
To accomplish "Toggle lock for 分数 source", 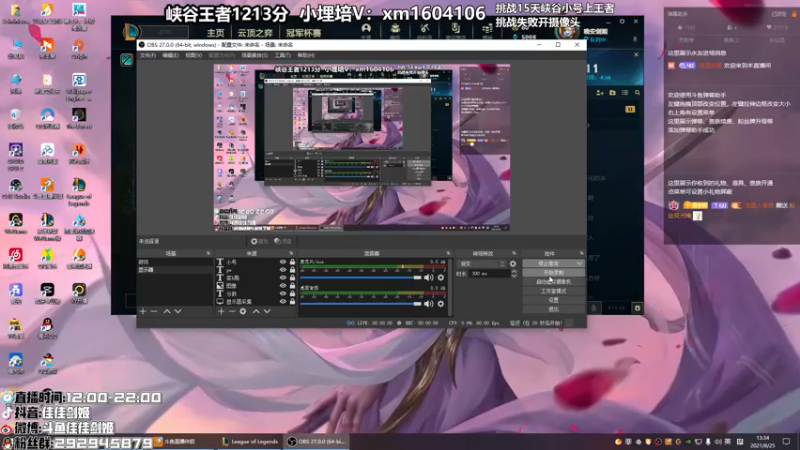I will tap(292, 293).
